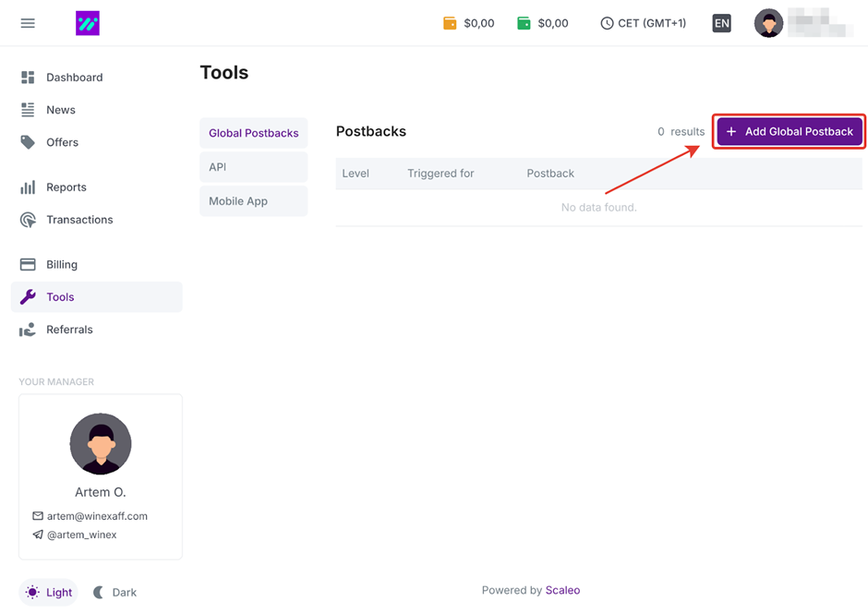Image resolution: width=868 pixels, height=613 pixels.
Task: Click the purple Winex logo
Action: tap(88, 23)
